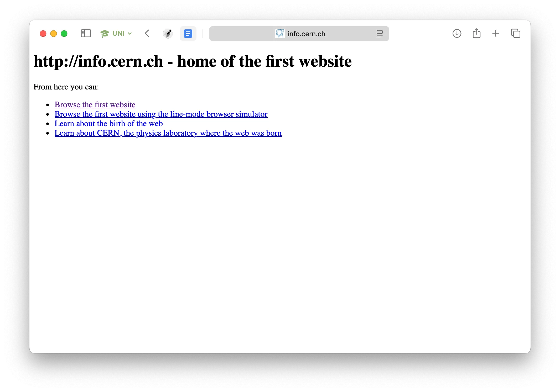This screenshot has height=392, width=560.
Task: Open the round dark extension icon
Action: (168, 33)
